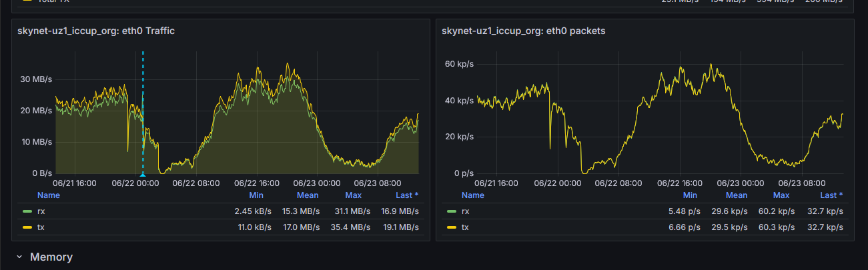The image size is (868, 270).
Task: Sort packets legend by Max column
Action: pyautogui.click(x=781, y=195)
